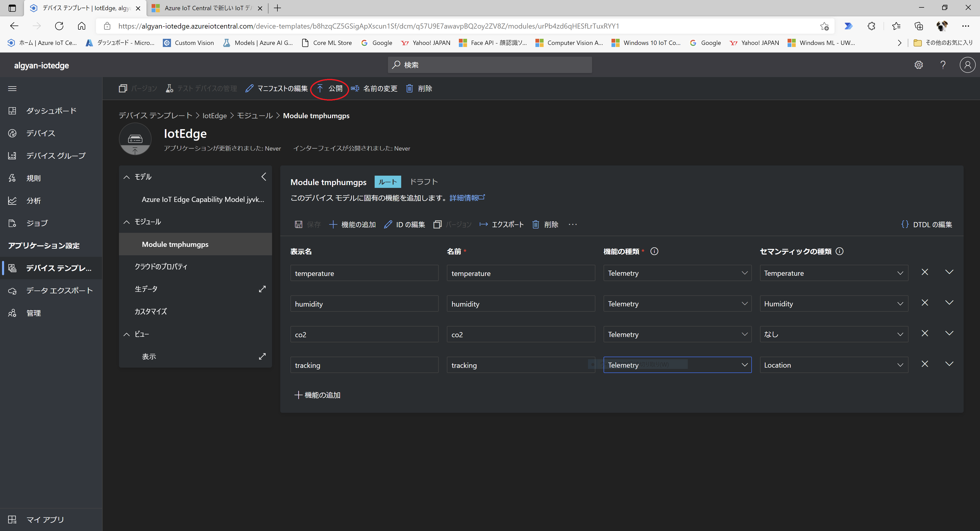Click the マニフェストの編集 pencil icon
Image resolution: width=980 pixels, height=531 pixels.
tap(249, 88)
